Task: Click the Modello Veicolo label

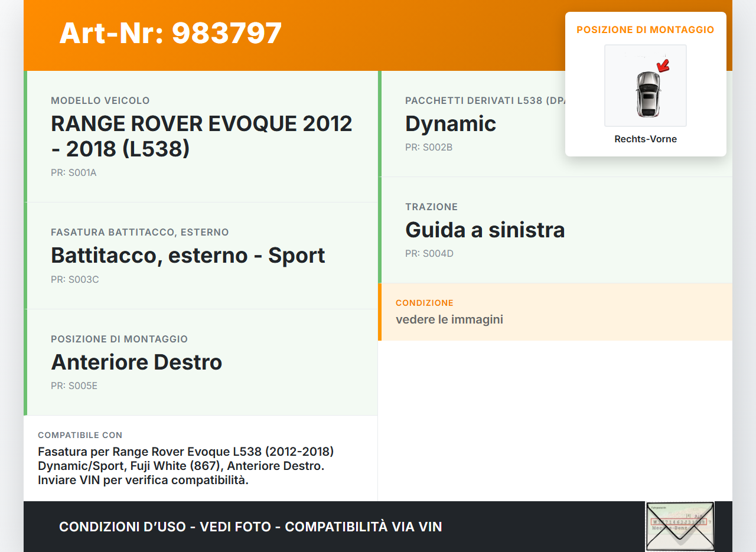Action: (100, 101)
